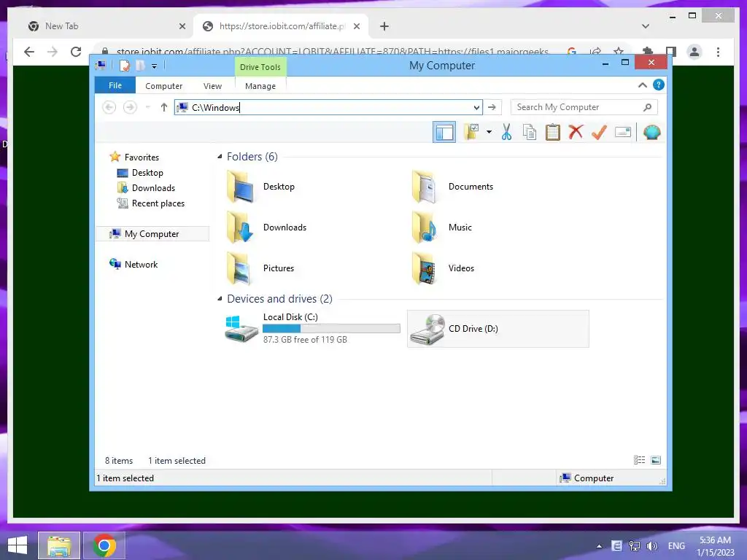
Task: Select CD Drive (D:)
Action: tap(498, 329)
